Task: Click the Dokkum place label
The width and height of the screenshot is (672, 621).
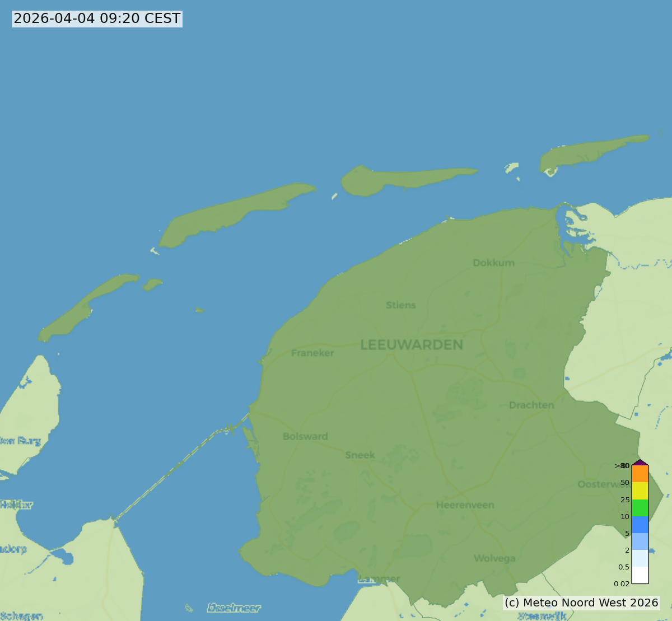Action: 493,262
